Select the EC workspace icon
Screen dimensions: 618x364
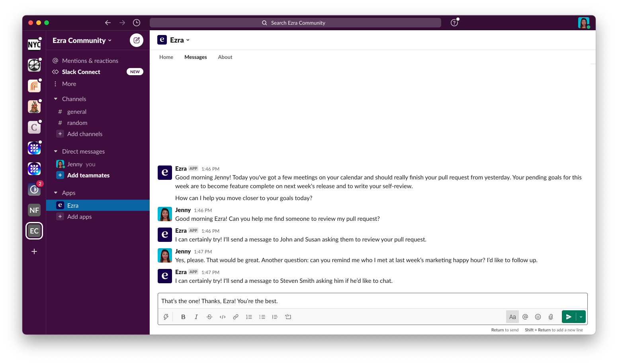[34, 231]
